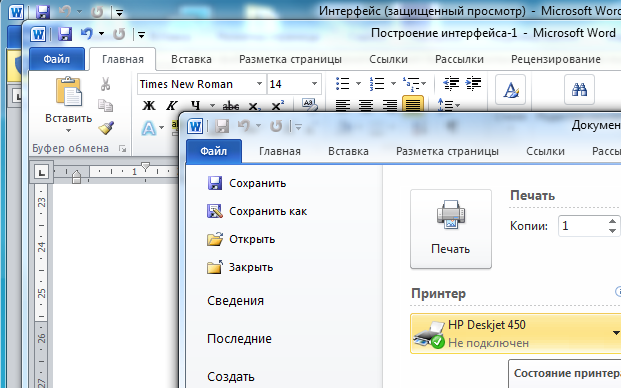This screenshot has width=621, height=388.
Task: Open Customize Quick Access Toolbar in Построение интерфейса-1
Action: click(x=141, y=35)
